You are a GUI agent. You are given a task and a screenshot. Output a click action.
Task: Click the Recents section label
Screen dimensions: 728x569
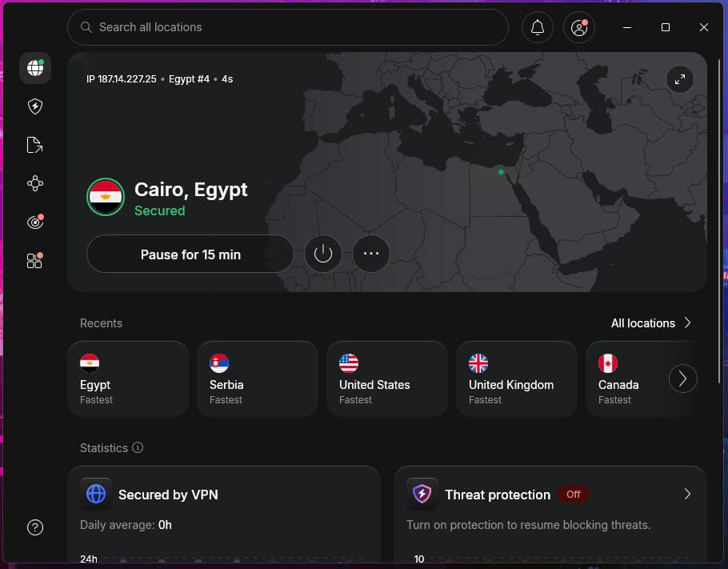click(x=102, y=323)
